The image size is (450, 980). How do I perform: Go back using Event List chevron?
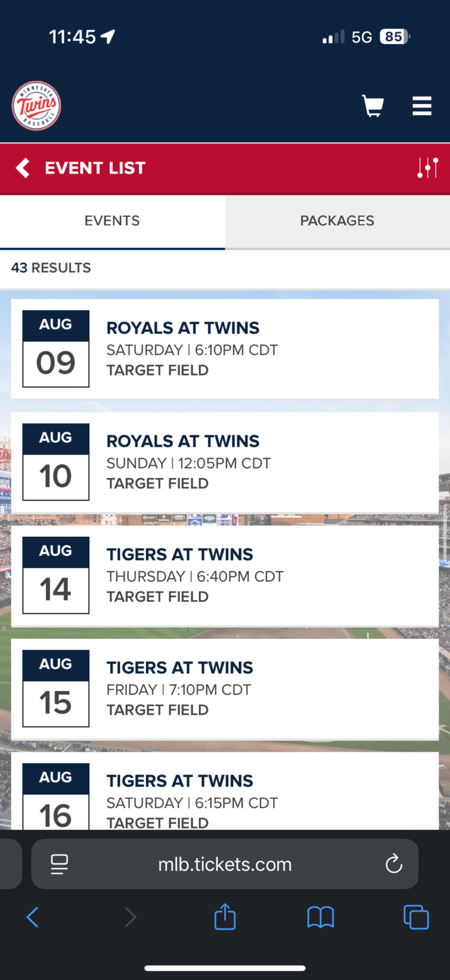(x=23, y=168)
